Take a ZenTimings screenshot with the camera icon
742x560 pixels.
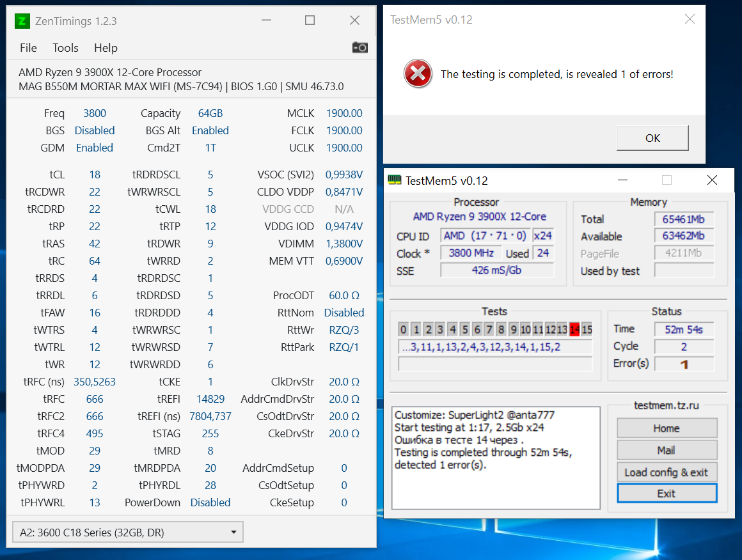[359, 47]
